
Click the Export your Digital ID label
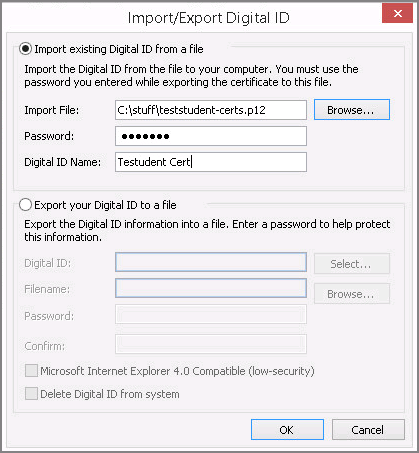[x=105, y=205]
